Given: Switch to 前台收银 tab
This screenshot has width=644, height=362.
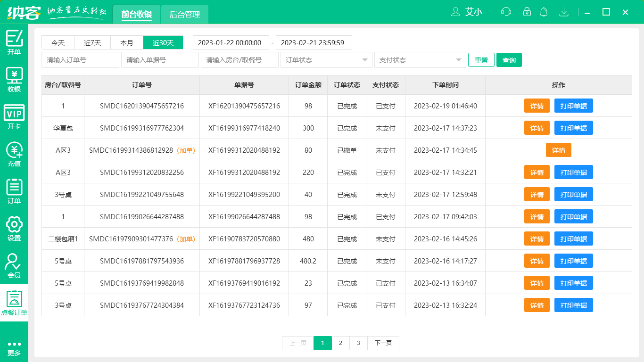Looking at the screenshot, I should click(136, 15).
